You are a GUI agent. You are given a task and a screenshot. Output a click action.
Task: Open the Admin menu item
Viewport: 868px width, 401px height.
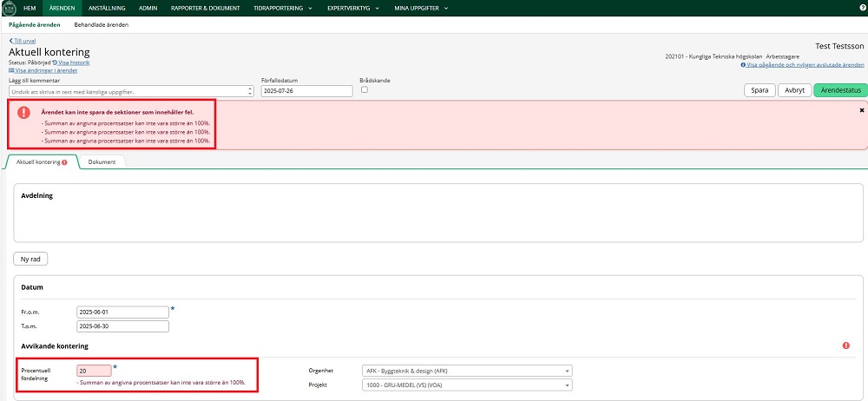(148, 9)
